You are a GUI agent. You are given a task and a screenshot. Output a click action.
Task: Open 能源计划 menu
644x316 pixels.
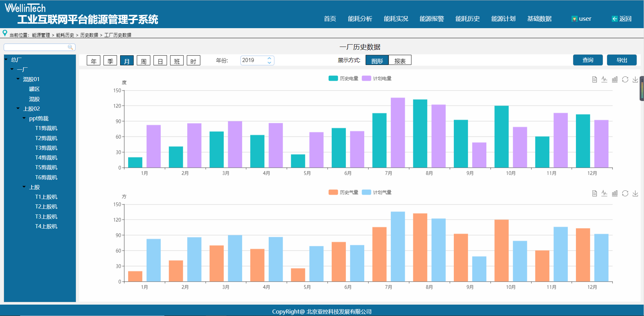503,19
